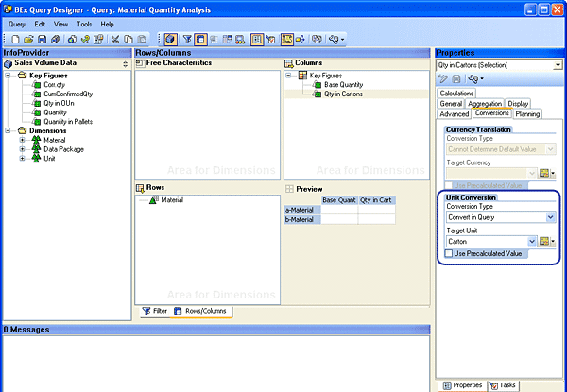Click the New Query toolbar icon
This screenshot has width=567, height=392.
16,40
